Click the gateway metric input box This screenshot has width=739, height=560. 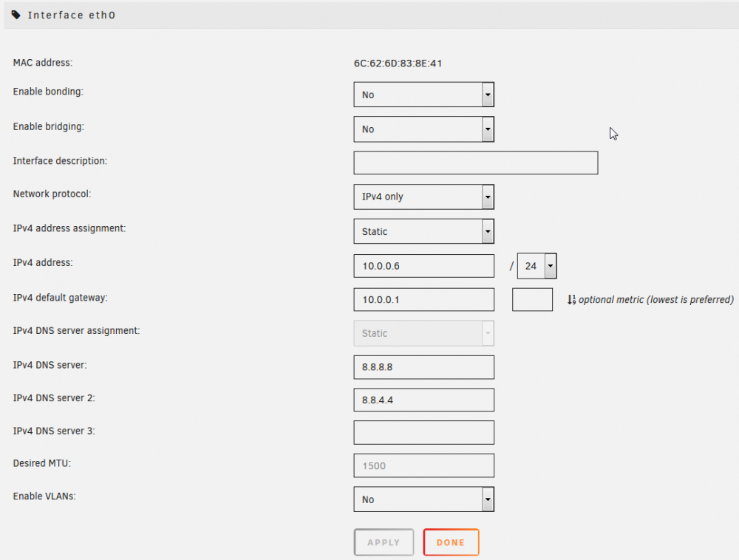[532, 299]
